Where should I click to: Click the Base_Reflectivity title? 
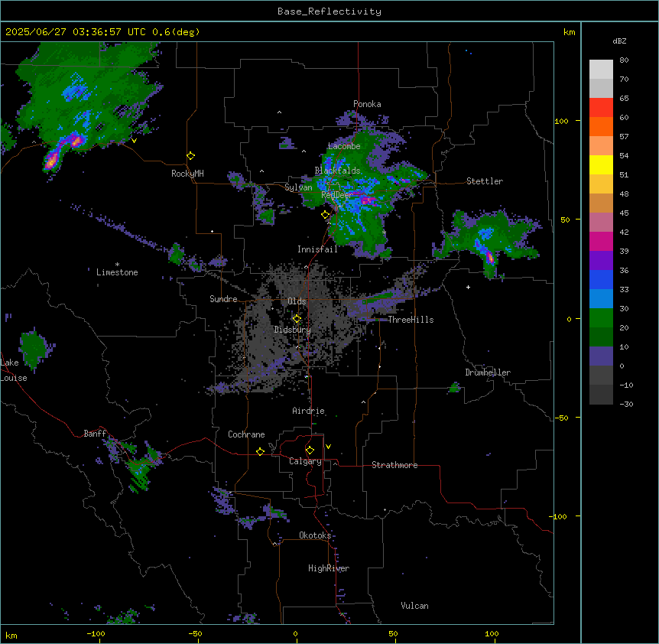tap(329, 11)
